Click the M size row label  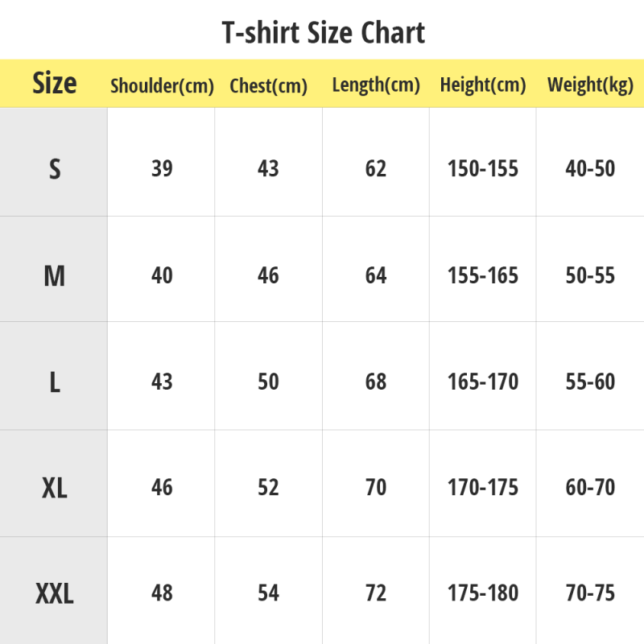(x=54, y=276)
